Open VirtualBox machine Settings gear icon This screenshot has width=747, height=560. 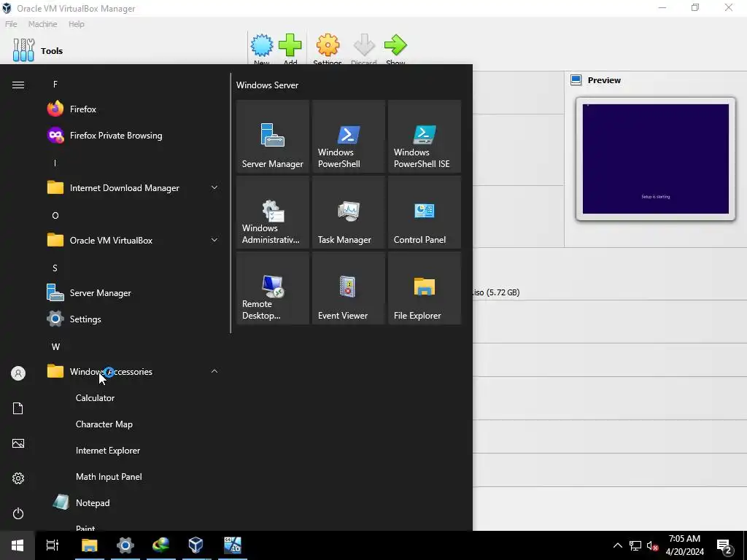click(x=328, y=46)
